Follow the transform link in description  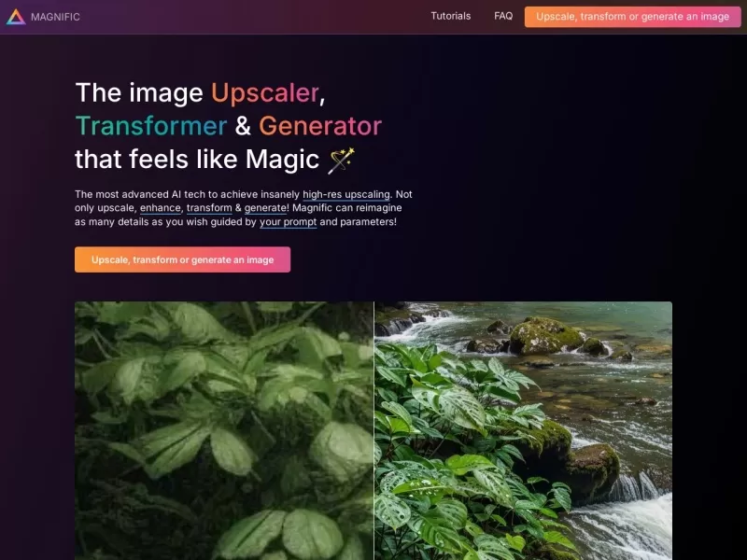(x=209, y=208)
